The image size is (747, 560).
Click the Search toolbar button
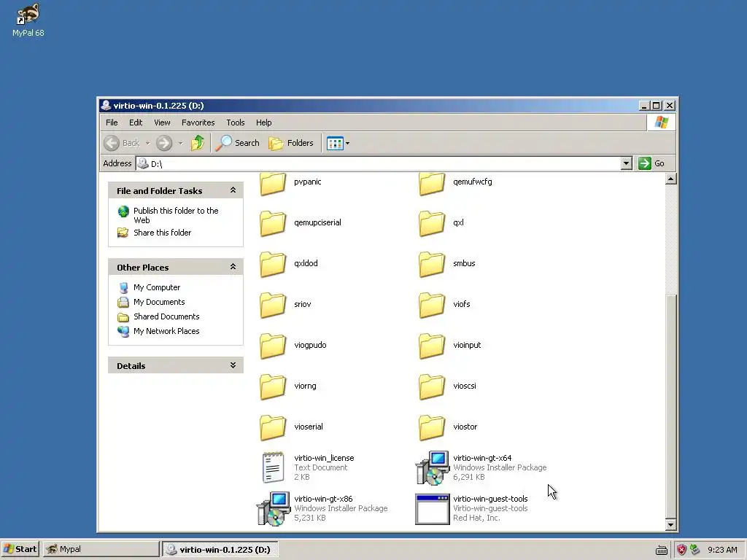(237, 143)
